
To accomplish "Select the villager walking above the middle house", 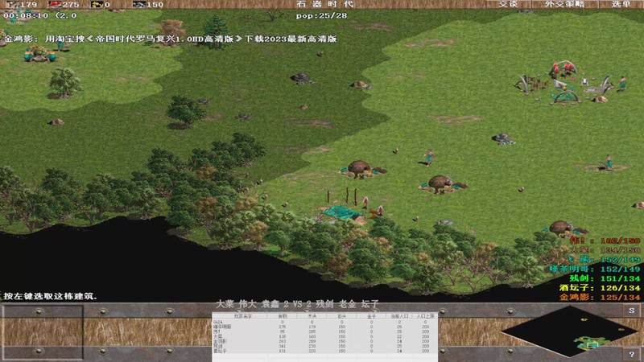I will [429, 158].
